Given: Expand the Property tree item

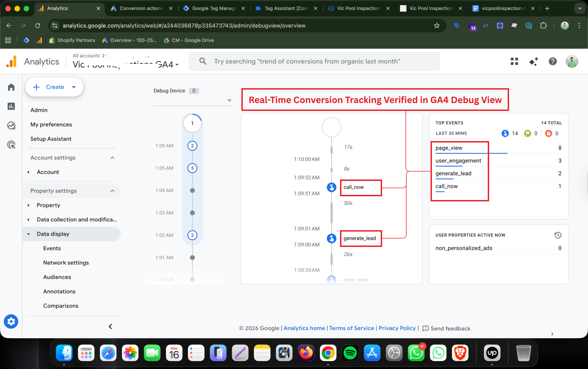Looking at the screenshot, I should point(28,205).
